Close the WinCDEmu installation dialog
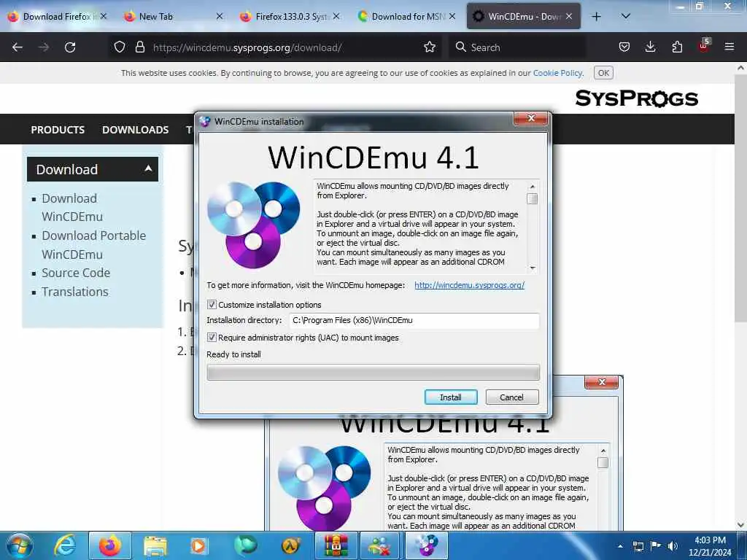The height and width of the screenshot is (560, 747). point(531,118)
